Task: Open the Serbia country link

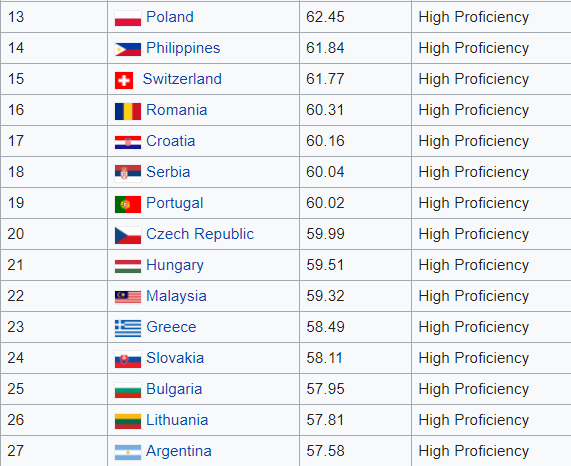Action: pyautogui.click(x=168, y=172)
